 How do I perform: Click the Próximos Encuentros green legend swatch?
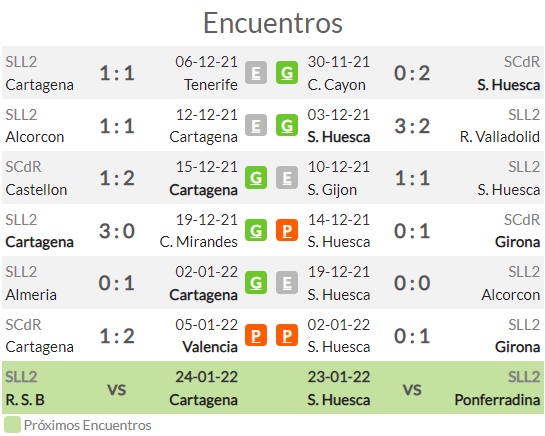[x=12, y=425]
